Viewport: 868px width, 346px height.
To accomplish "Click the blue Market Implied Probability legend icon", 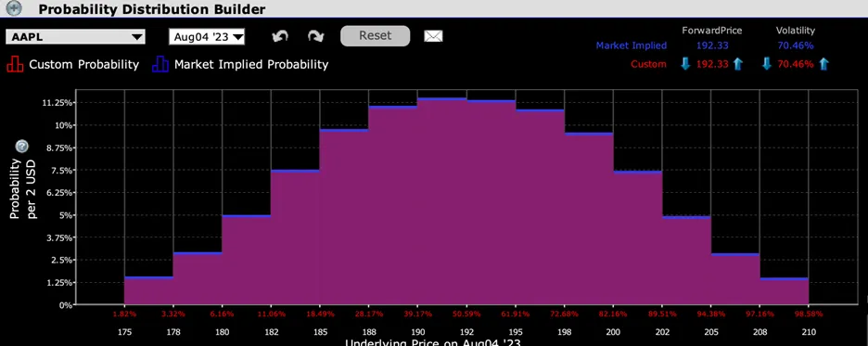I will [x=160, y=64].
